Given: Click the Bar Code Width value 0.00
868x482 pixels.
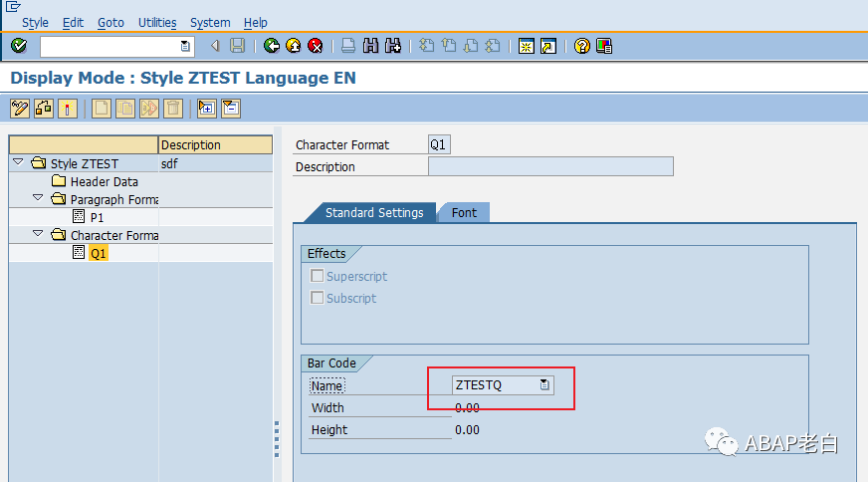Looking at the screenshot, I should tap(467, 407).
